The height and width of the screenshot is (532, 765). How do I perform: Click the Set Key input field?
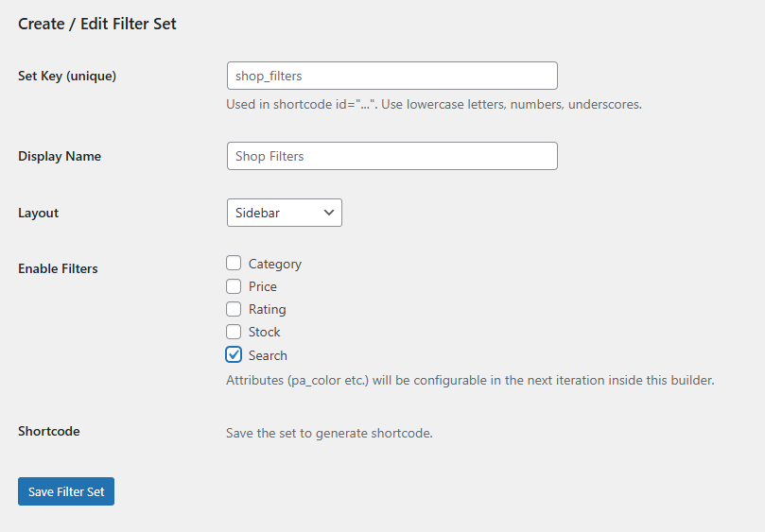pos(391,76)
